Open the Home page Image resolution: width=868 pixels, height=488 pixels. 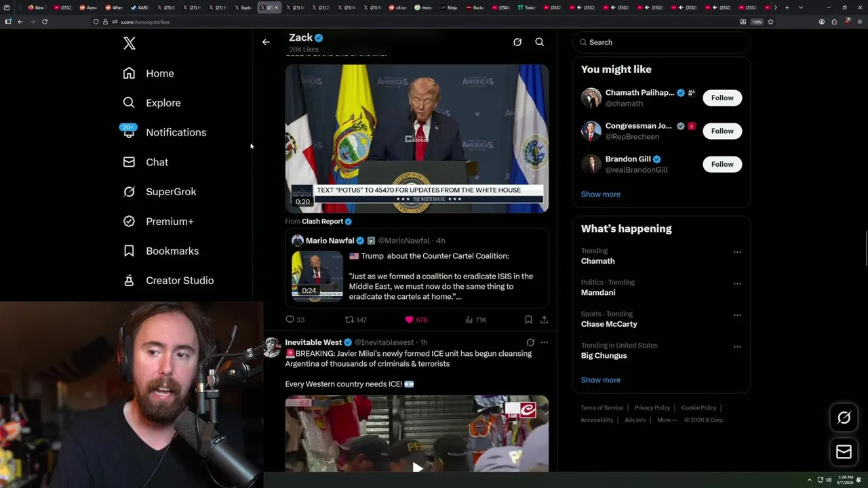point(149,73)
